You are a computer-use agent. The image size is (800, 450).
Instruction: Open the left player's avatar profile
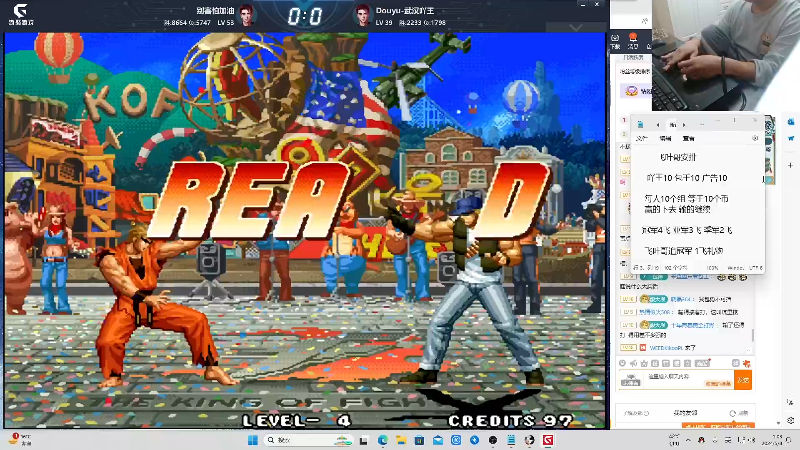click(246, 15)
